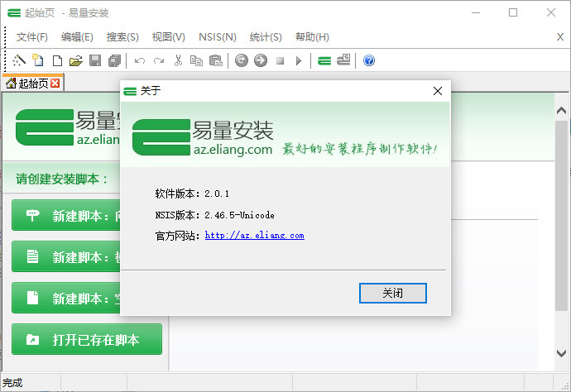Maximize the main application window

pyautogui.click(x=513, y=12)
